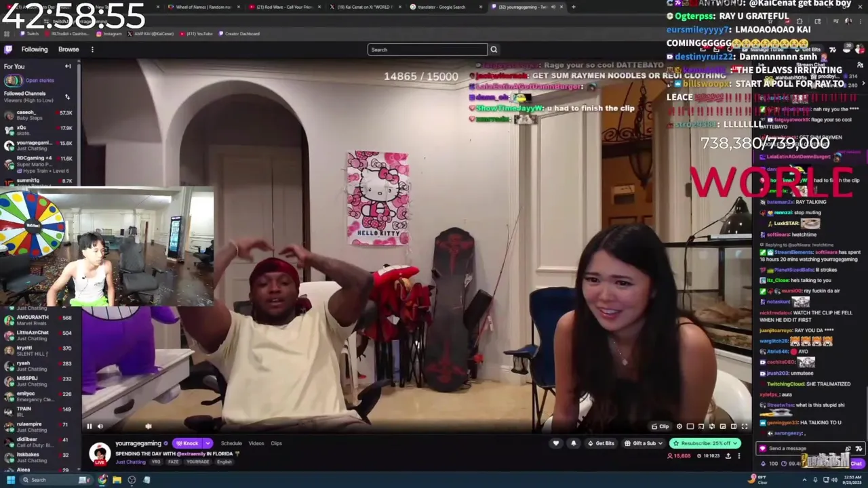868x488 pixels.
Task: Click the Twitch home logo
Action: (8, 49)
